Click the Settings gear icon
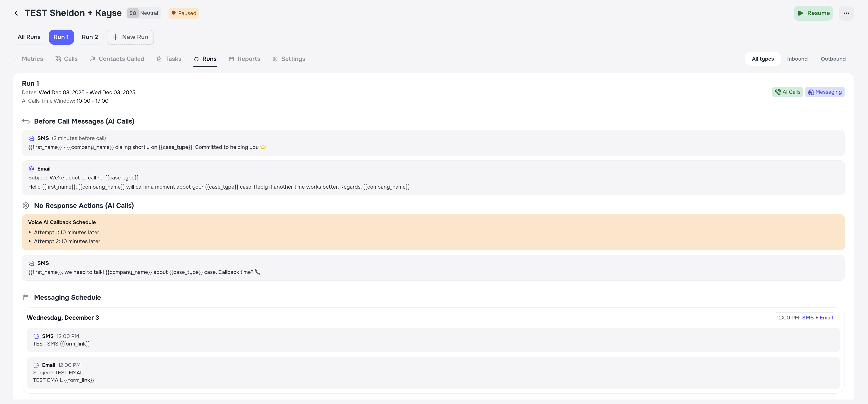 pyautogui.click(x=275, y=59)
